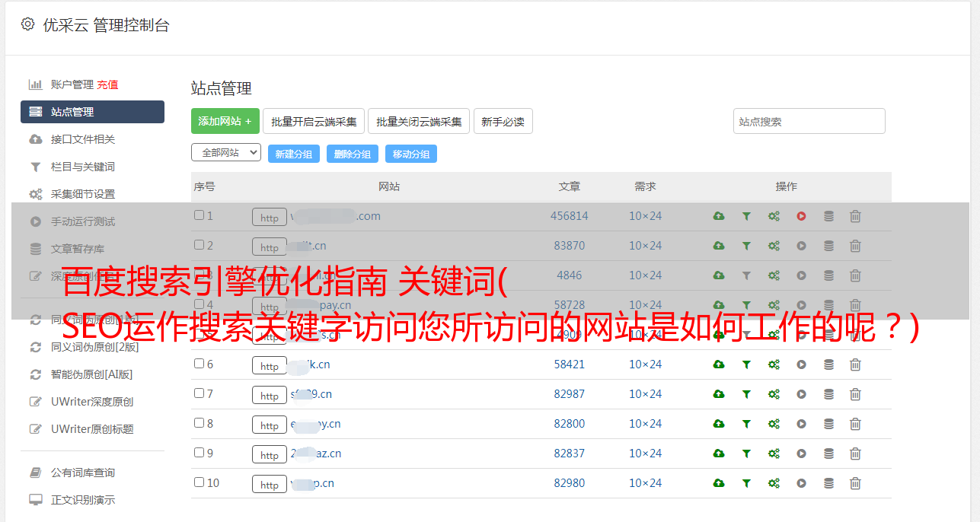Viewport: 980px width, 522px height.
Task: Click the trash icon in row 6
Action: pyautogui.click(x=855, y=364)
